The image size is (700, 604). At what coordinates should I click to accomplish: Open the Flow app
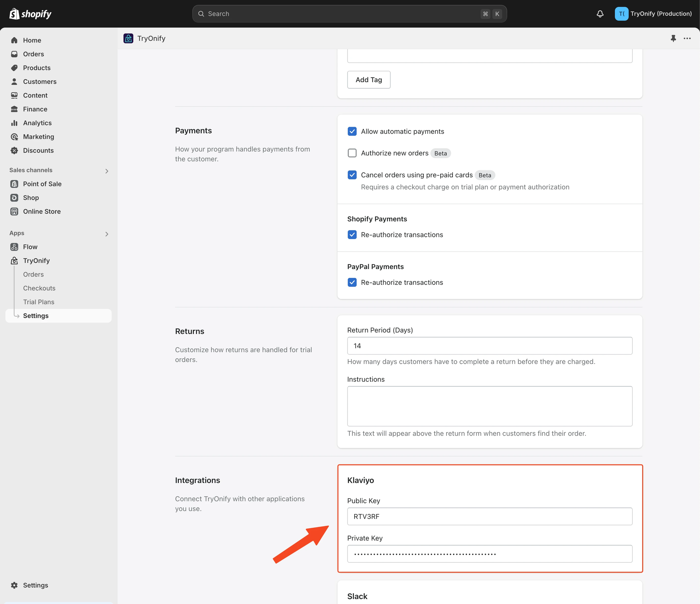click(x=30, y=247)
